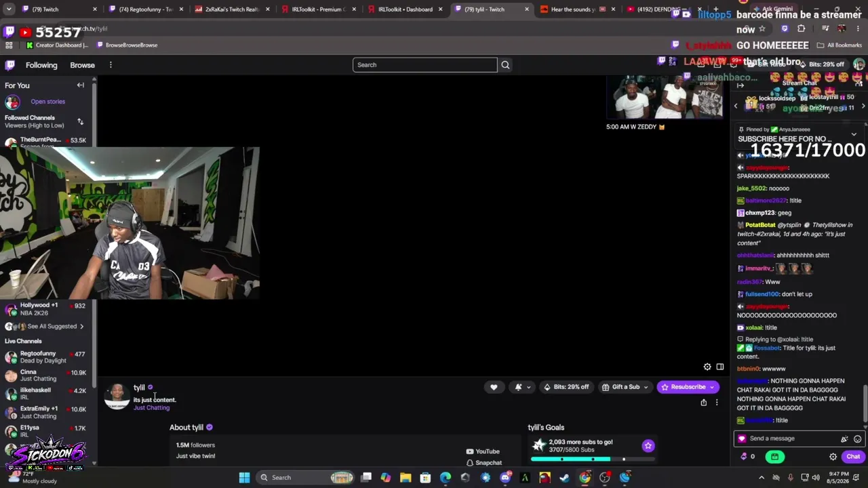This screenshot has height=488, width=868.
Task: Click the subs goal star button
Action: coord(648,445)
